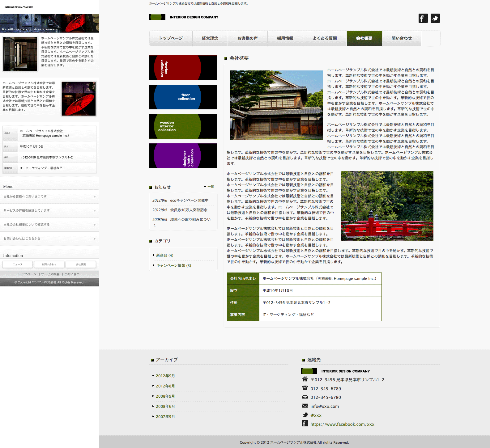Click the Facebook icon beside the footer URL
This screenshot has height=448, width=490.
pyautogui.click(x=305, y=424)
